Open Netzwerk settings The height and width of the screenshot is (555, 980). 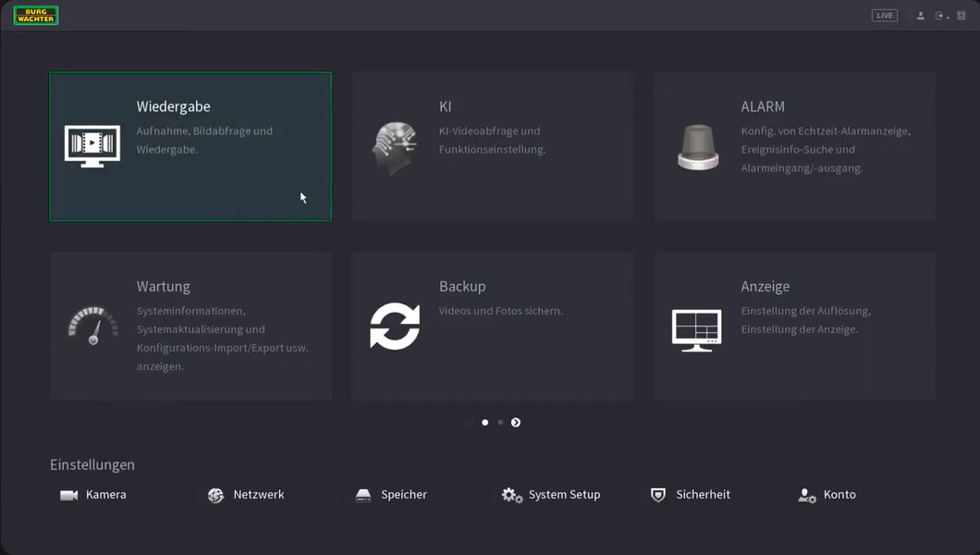pyautogui.click(x=246, y=495)
